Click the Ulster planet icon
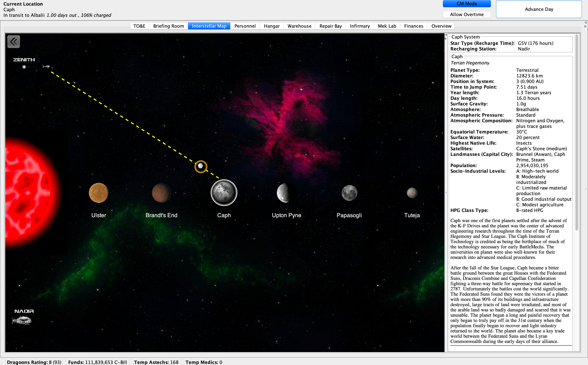The width and height of the screenshot is (588, 365). [98, 193]
